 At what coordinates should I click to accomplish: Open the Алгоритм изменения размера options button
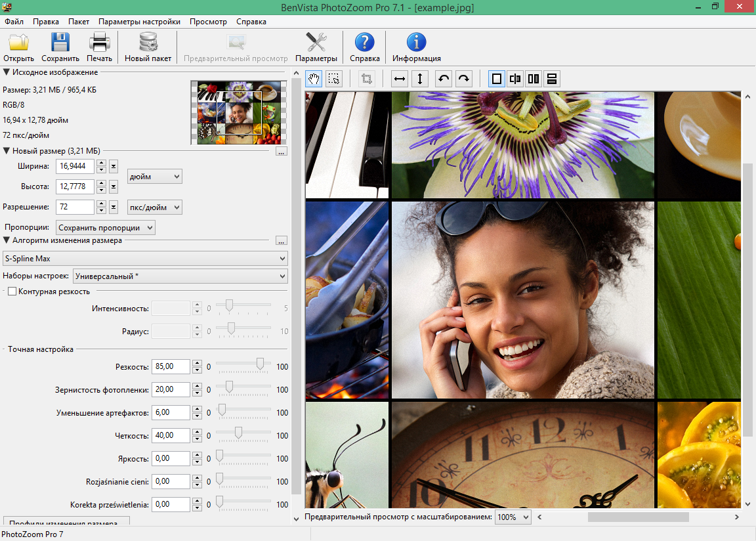(282, 240)
